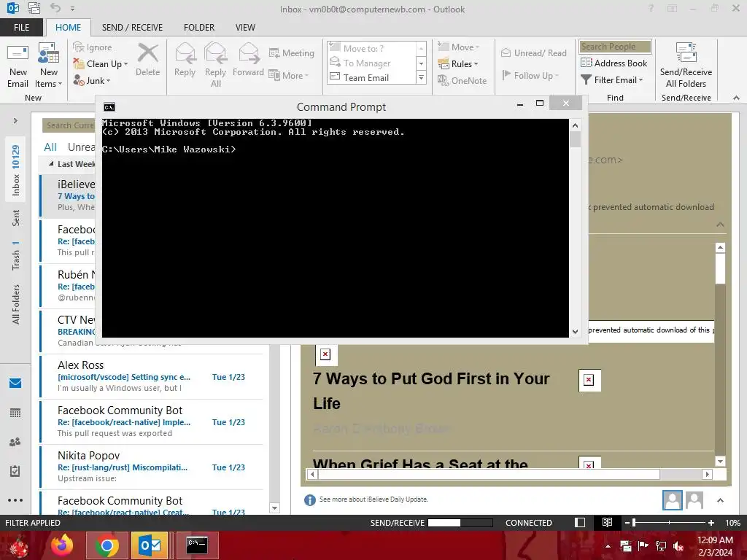Open the FILE tab
Screen dimensions: 747x560
click(x=21, y=27)
